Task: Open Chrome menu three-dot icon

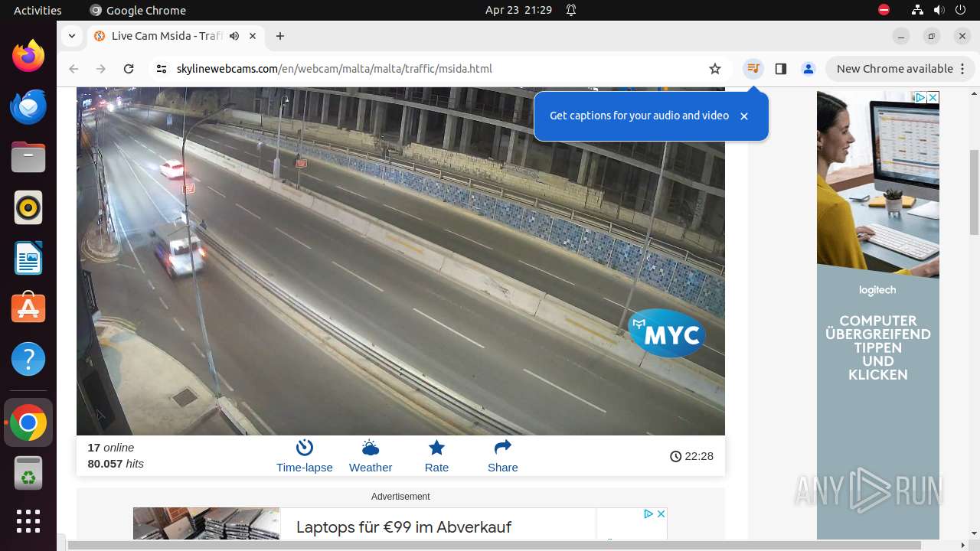Action: tap(962, 69)
